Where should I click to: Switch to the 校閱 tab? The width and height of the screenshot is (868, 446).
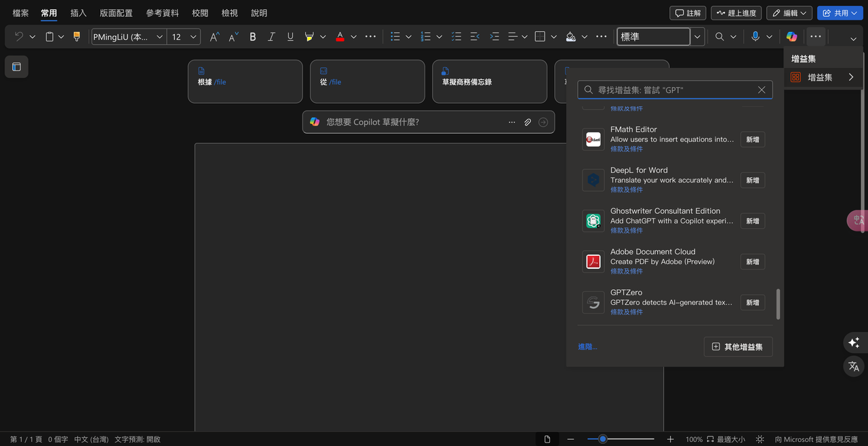(200, 13)
